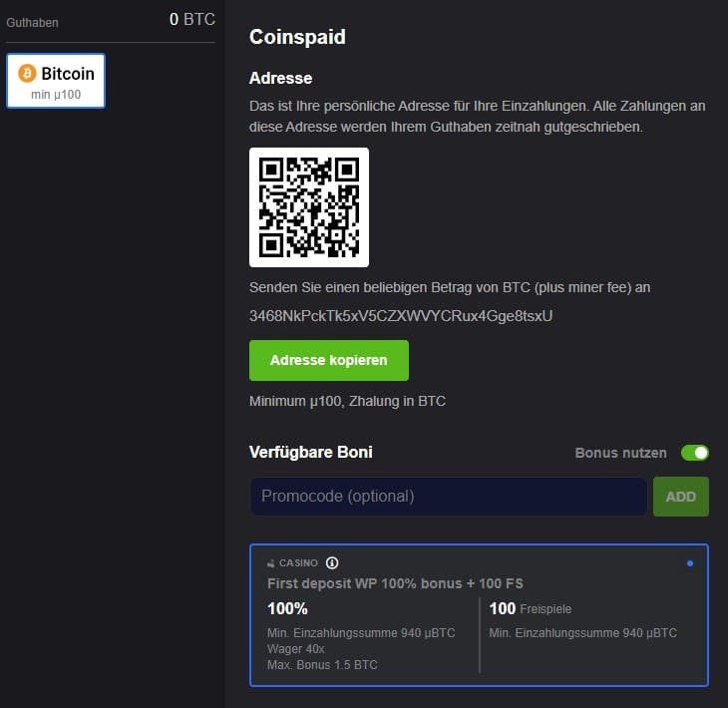The height and width of the screenshot is (708, 728).
Task: Click the orange Bitcoin logo icon
Action: (28, 74)
